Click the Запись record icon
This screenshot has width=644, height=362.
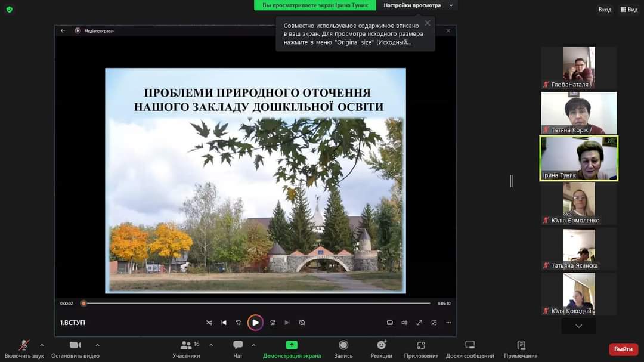point(343,345)
